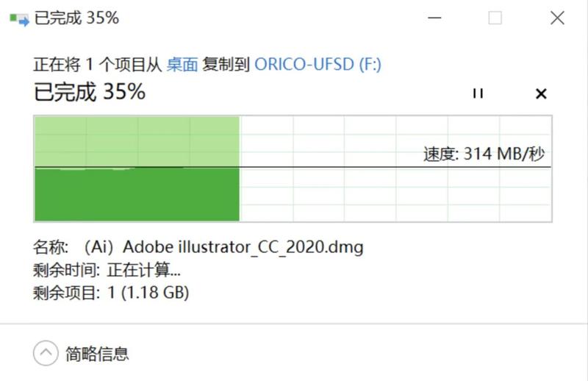The width and height of the screenshot is (588, 381).
Task: Click the 已完成 35% window title text
Action: click(x=77, y=18)
